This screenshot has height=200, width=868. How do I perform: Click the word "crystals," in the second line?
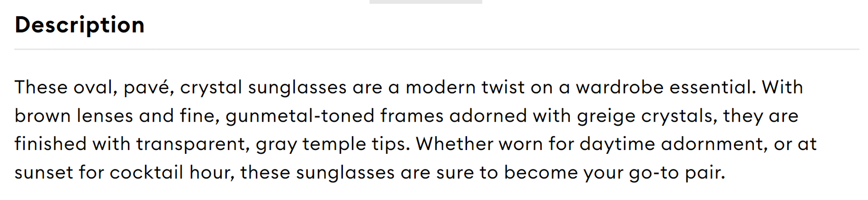coord(679,117)
